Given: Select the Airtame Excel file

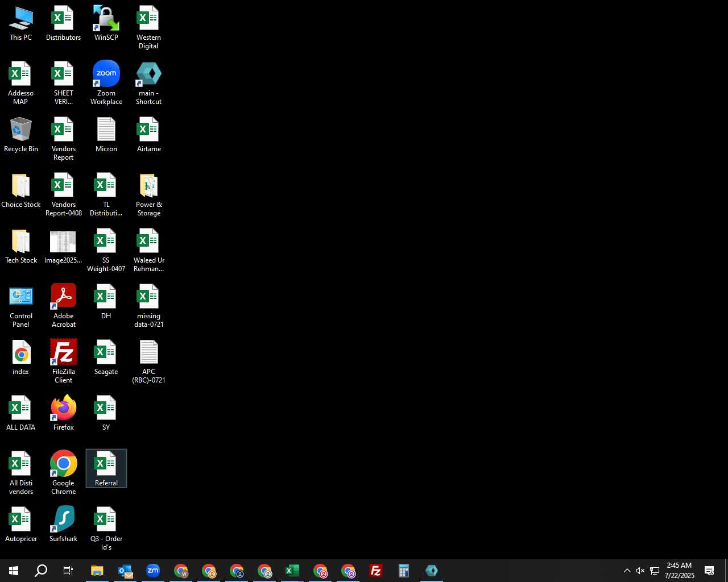Looking at the screenshot, I should 148,135.
